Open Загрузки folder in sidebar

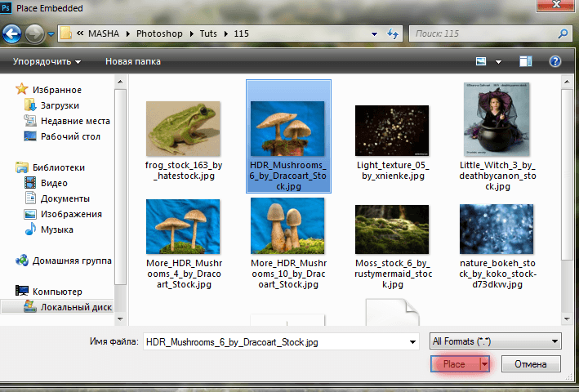click(x=59, y=105)
